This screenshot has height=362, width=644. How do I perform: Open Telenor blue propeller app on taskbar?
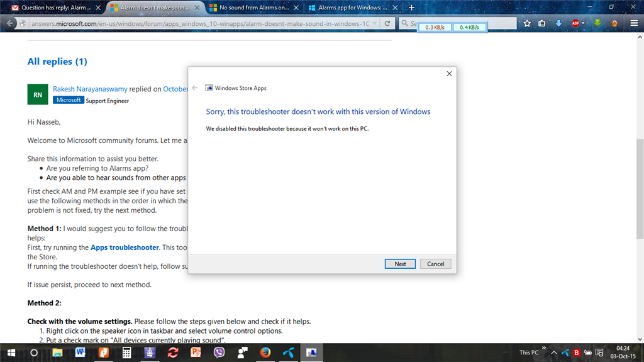coord(288,353)
